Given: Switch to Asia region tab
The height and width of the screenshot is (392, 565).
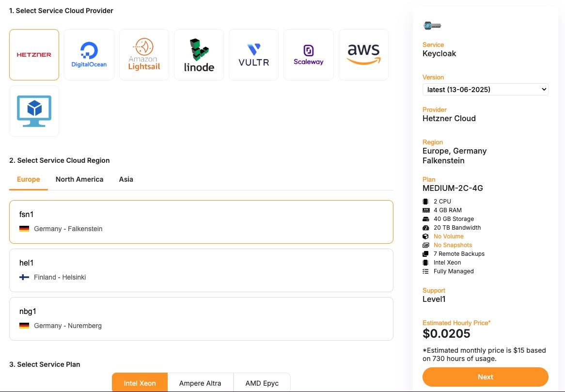Looking at the screenshot, I should click(126, 179).
